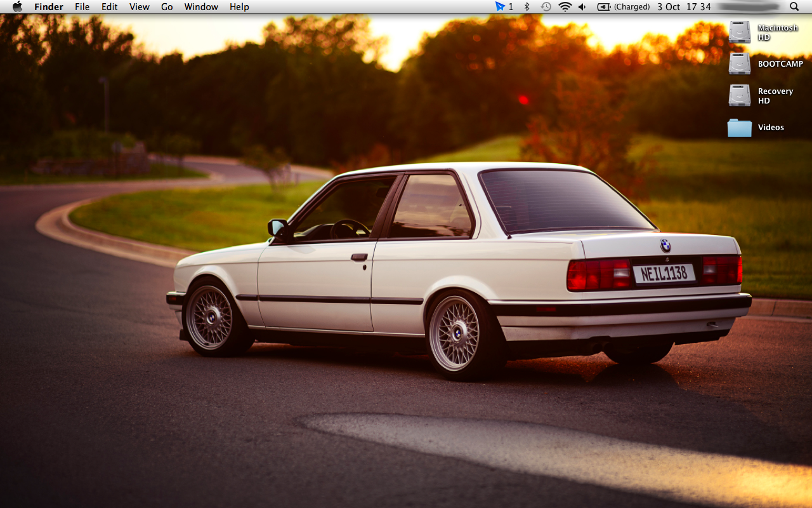
Task: Open the Finder menu
Action: tap(49, 7)
